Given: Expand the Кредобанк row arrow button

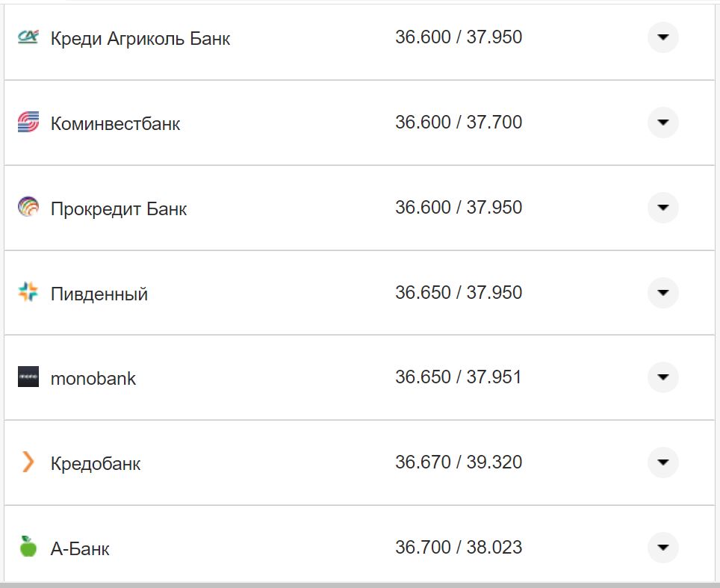Looking at the screenshot, I should point(662,462).
